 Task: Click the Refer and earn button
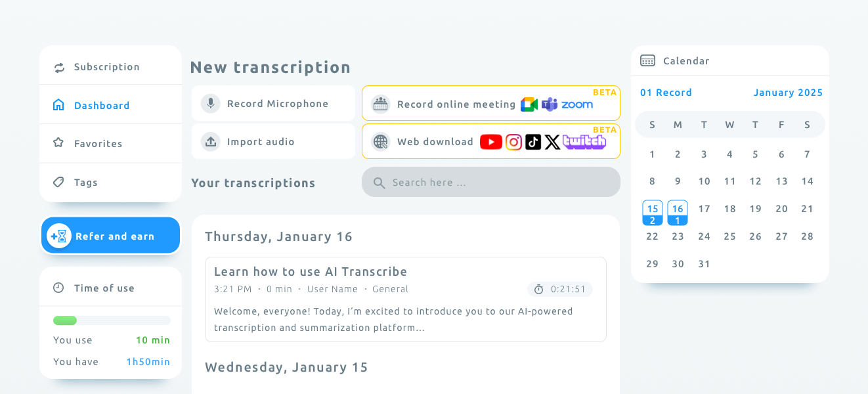(x=110, y=236)
